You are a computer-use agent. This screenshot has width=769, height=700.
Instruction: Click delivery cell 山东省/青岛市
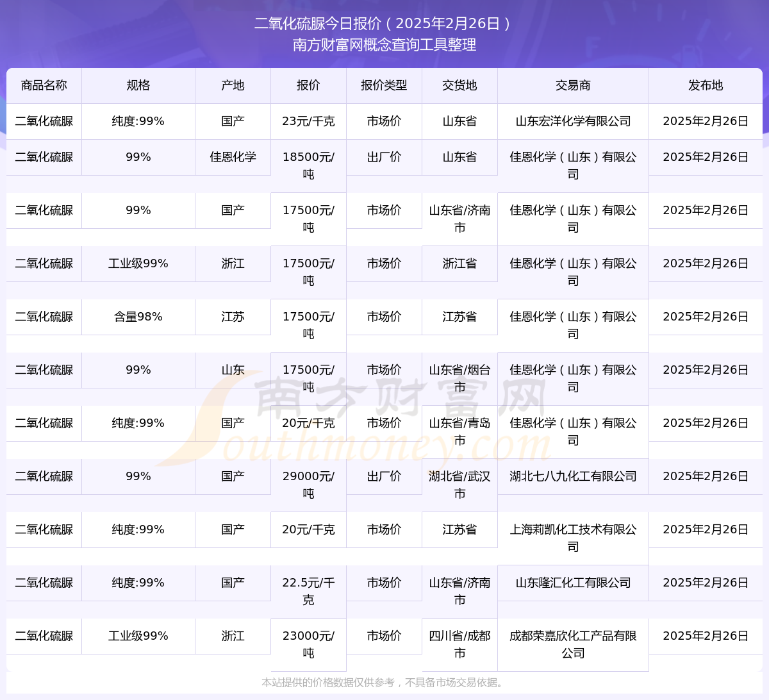pos(459,431)
